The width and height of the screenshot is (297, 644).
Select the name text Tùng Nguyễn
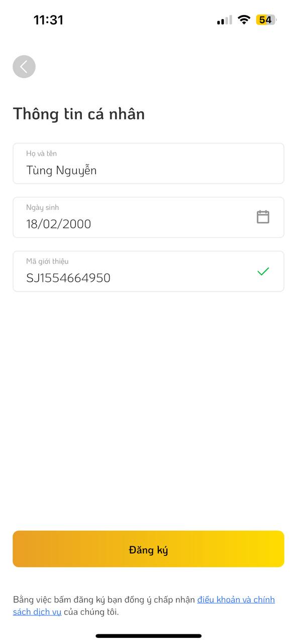61,171
